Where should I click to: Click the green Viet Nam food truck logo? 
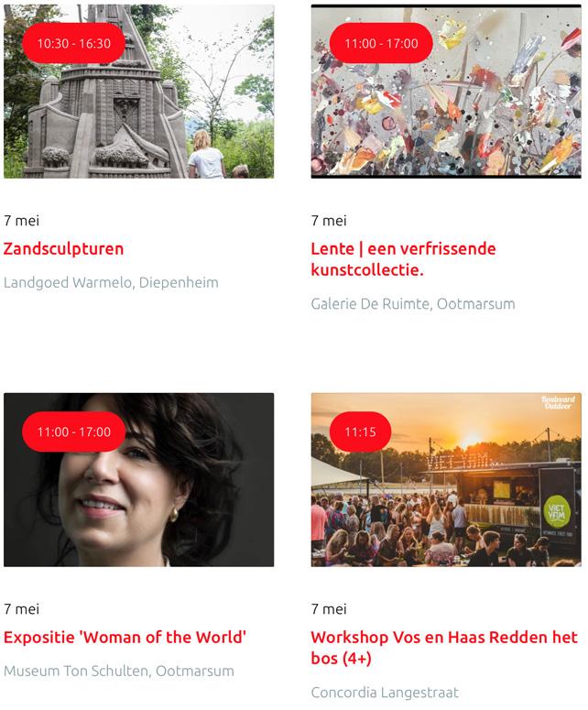pyautogui.click(x=556, y=512)
